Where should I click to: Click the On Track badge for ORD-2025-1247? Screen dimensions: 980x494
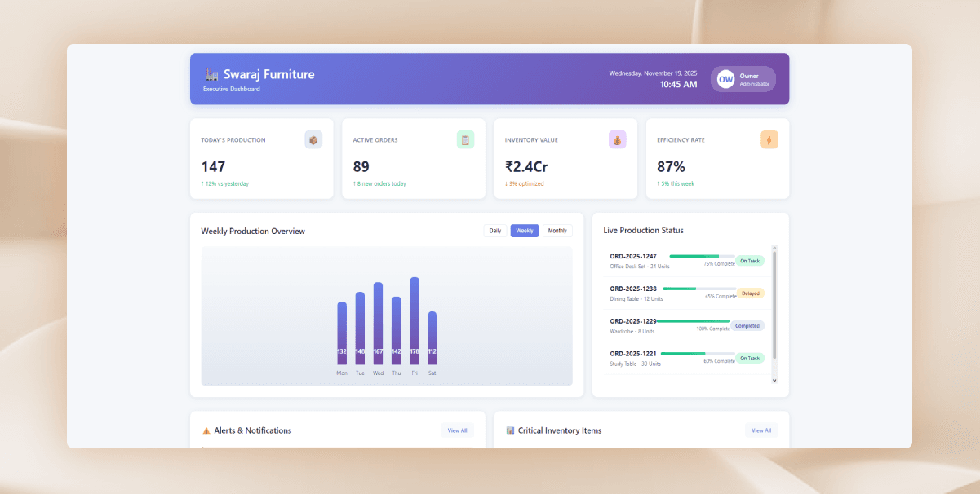tap(749, 261)
